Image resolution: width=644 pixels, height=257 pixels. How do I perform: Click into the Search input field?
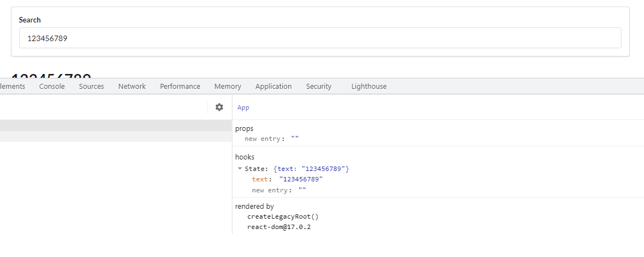point(320,38)
